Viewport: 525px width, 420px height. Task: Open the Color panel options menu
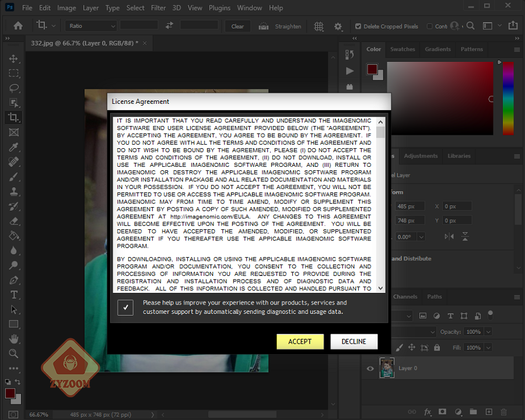(x=517, y=50)
